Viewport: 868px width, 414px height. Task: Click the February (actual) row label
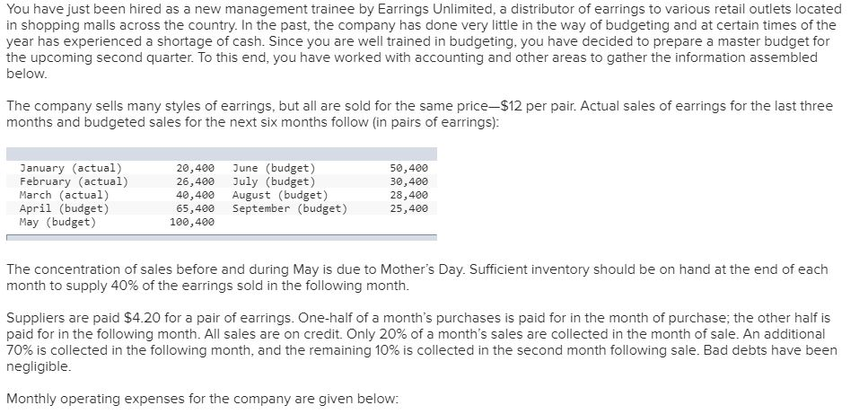tap(75, 181)
